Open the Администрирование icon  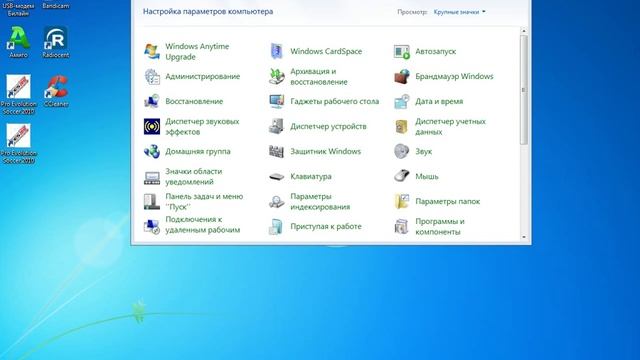point(152,77)
